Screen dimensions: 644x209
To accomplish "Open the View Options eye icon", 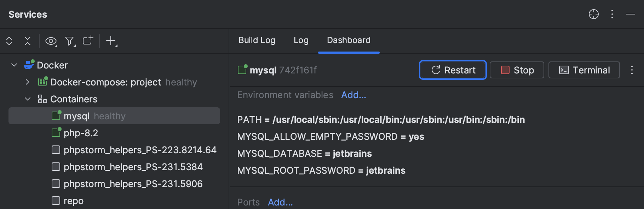I will 51,41.
